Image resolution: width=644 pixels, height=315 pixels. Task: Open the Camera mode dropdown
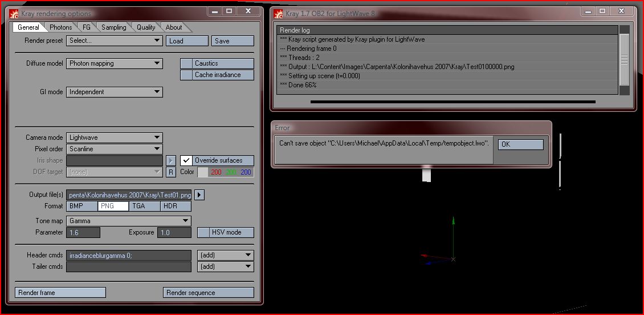point(115,138)
